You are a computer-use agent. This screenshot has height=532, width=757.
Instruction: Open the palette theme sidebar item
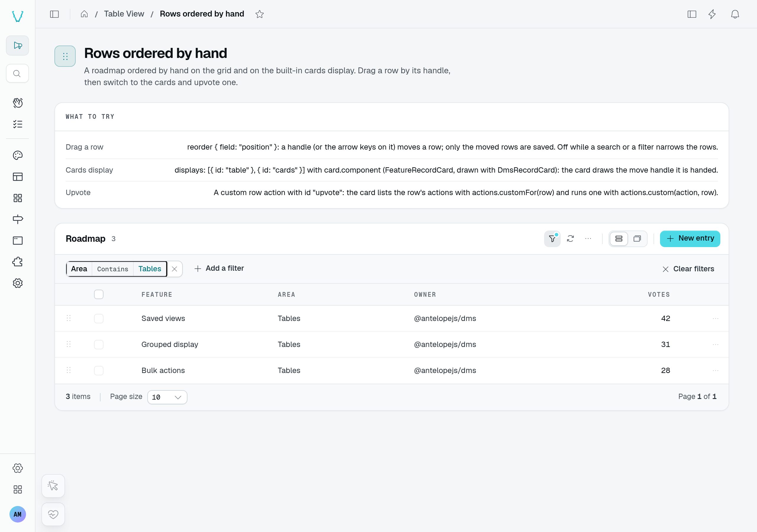pyautogui.click(x=17, y=155)
